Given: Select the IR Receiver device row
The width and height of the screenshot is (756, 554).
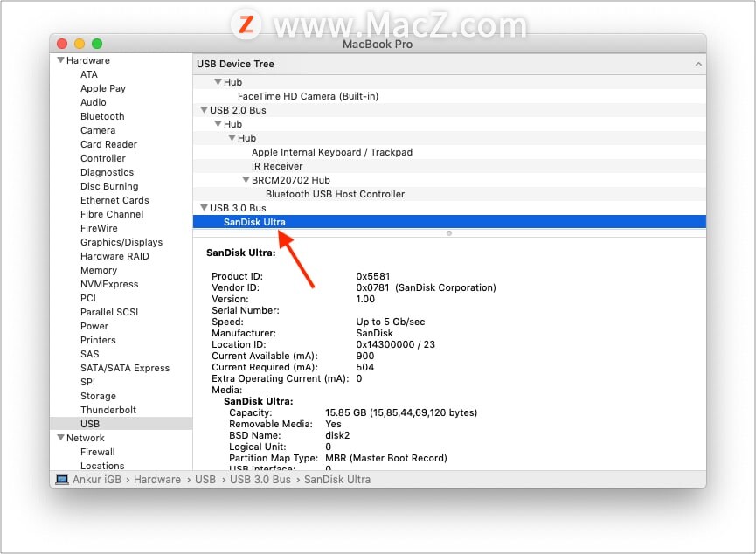Looking at the screenshot, I should (x=449, y=166).
